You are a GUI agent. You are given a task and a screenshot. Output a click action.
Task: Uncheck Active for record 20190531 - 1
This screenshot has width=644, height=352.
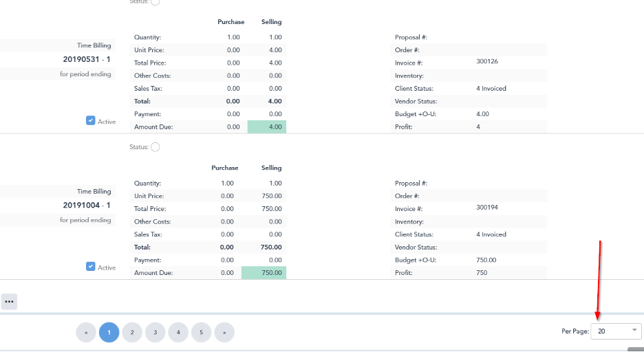90,120
